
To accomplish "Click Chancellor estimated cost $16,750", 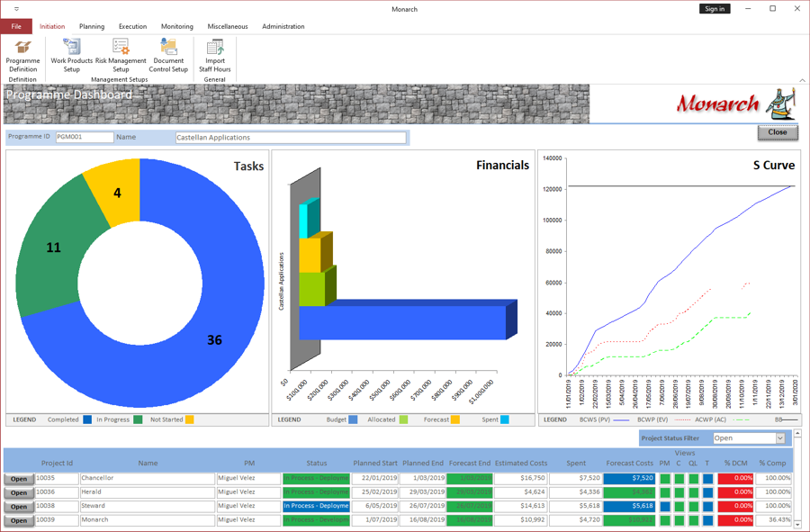I will point(520,478).
